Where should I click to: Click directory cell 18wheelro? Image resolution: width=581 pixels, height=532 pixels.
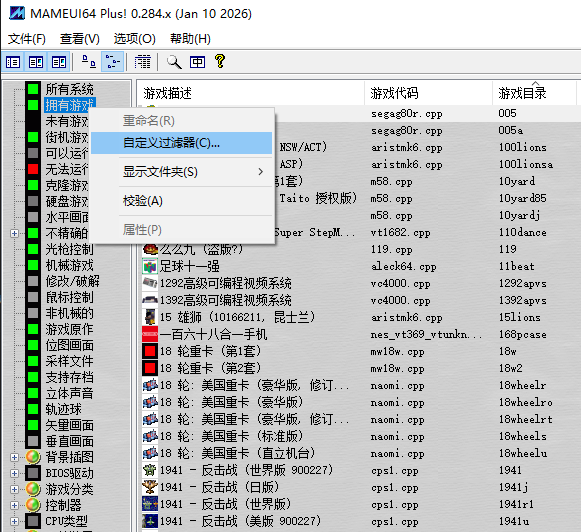click(x=526, y=402)
